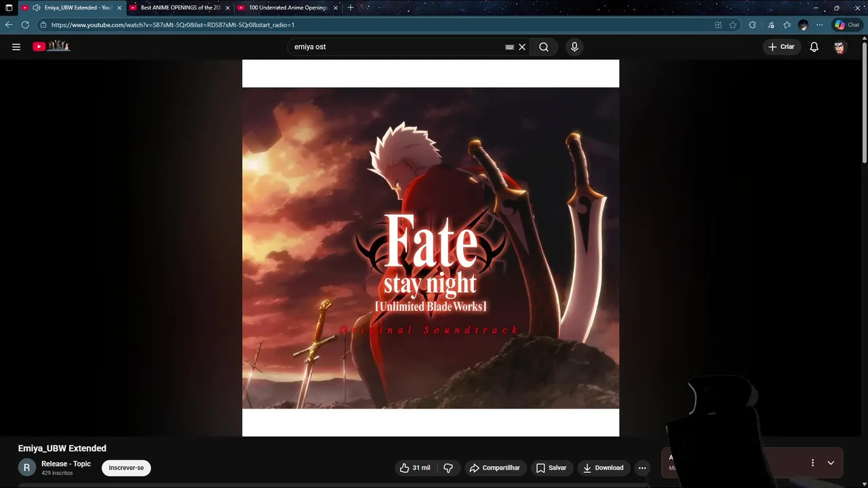Screen dimensions: 868x488
Task: Save the video with Salvar button
Action: point(551,468)
